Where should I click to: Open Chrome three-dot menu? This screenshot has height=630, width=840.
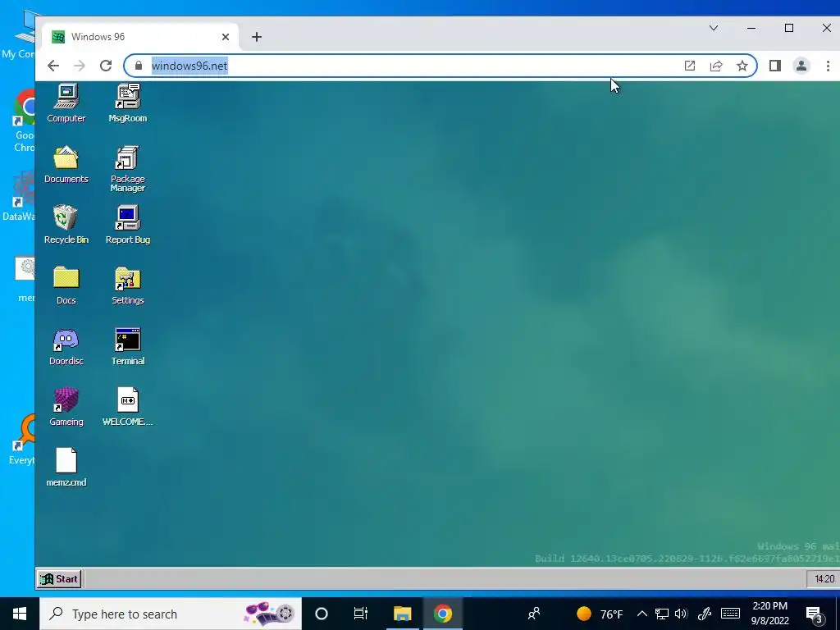[828, 66]
